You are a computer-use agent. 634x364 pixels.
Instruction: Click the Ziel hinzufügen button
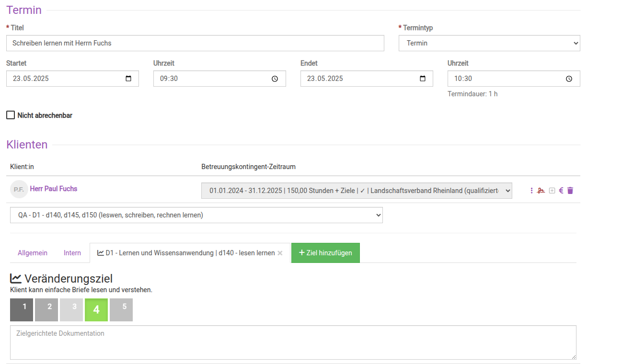[x=325, y=253]
